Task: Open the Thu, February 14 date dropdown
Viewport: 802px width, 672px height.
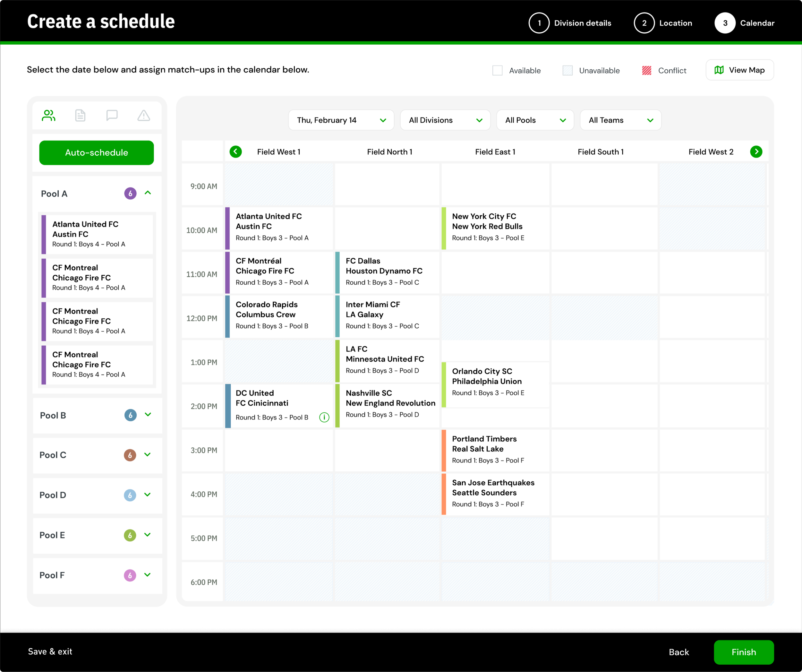Action: (341, 120)
